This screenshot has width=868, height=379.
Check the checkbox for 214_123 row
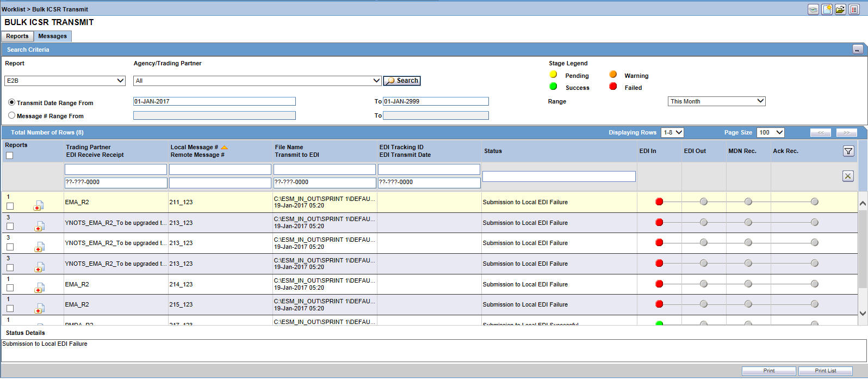point(10,288)
